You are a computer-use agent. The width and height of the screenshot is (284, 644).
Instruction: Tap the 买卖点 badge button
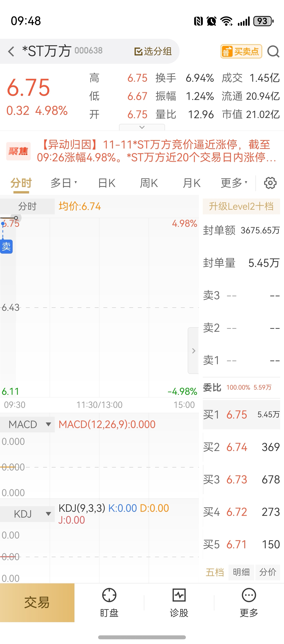[x=241, y=52]
